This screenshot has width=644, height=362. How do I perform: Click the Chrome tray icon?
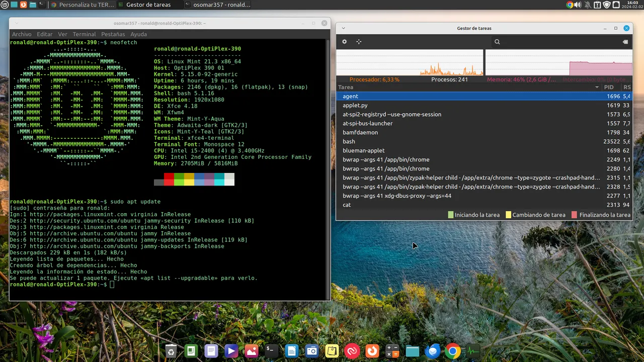570,5
